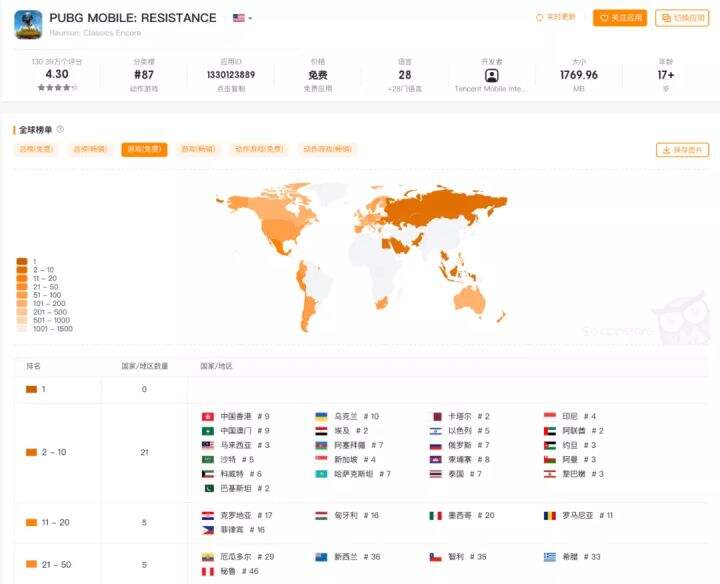
Task: Click the Oman flag #3
Action: click(x=550, y=459)
